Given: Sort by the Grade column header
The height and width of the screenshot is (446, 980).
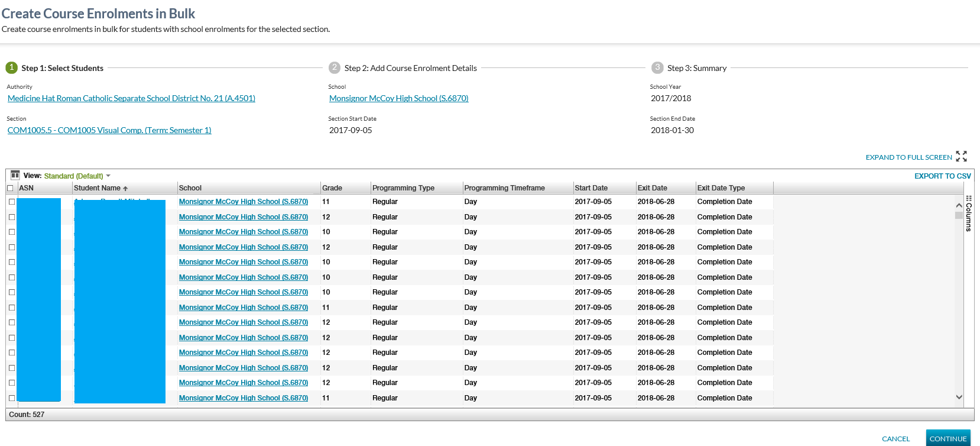Looking at the screenshot, I should tap(332, 188).
